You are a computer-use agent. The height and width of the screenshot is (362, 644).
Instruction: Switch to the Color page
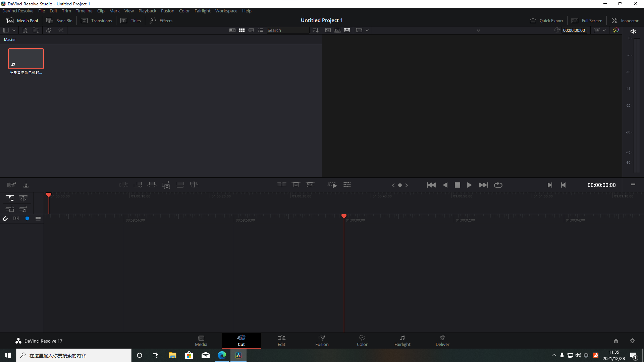[362, 341]
